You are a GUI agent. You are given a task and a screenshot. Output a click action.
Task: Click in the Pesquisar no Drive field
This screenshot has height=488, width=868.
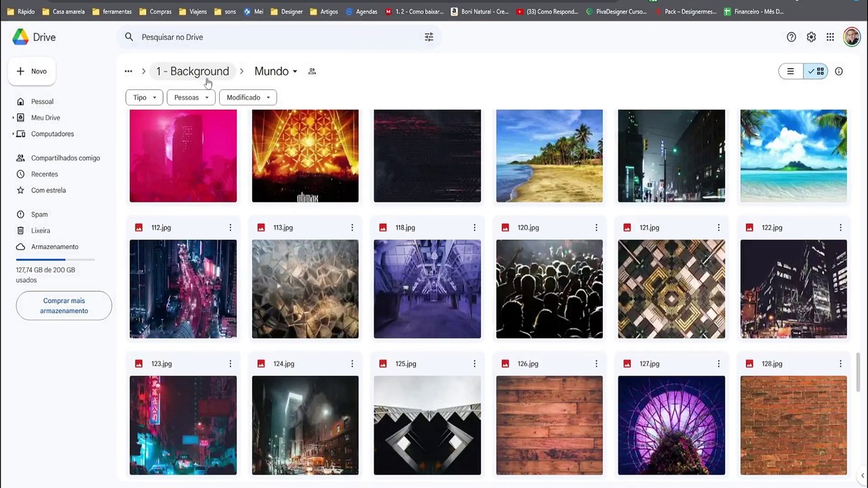278,37
